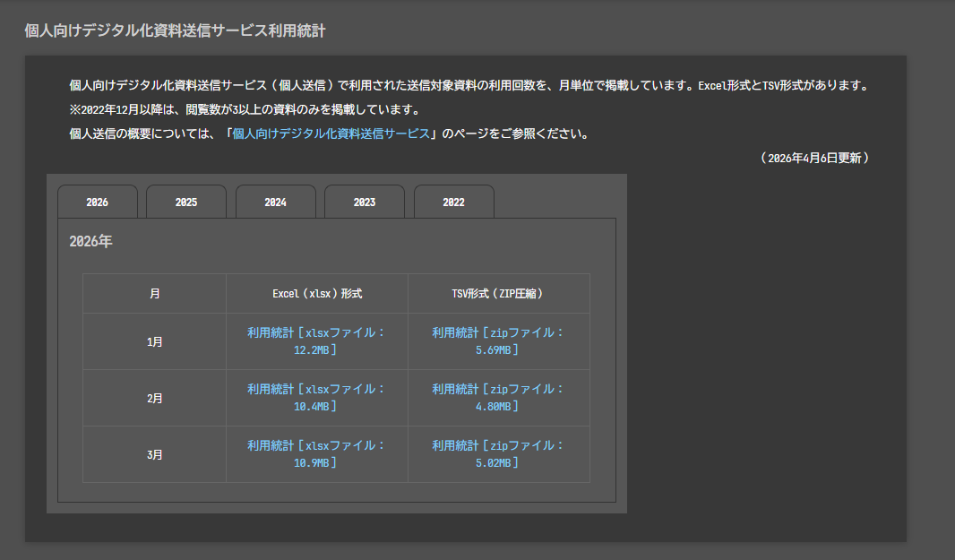955x560 pixels.
Task: Click the 1月 row cell
Action: (x=155, y=342)
